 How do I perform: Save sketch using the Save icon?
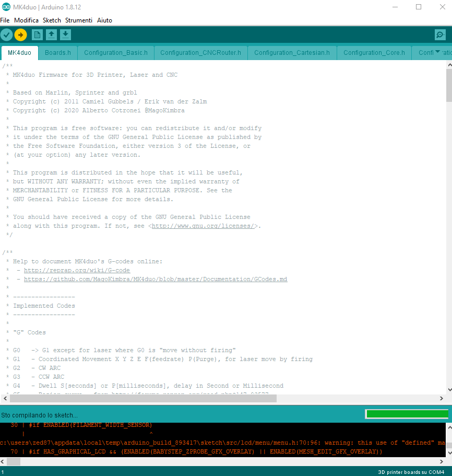click(x=65, y=35)
